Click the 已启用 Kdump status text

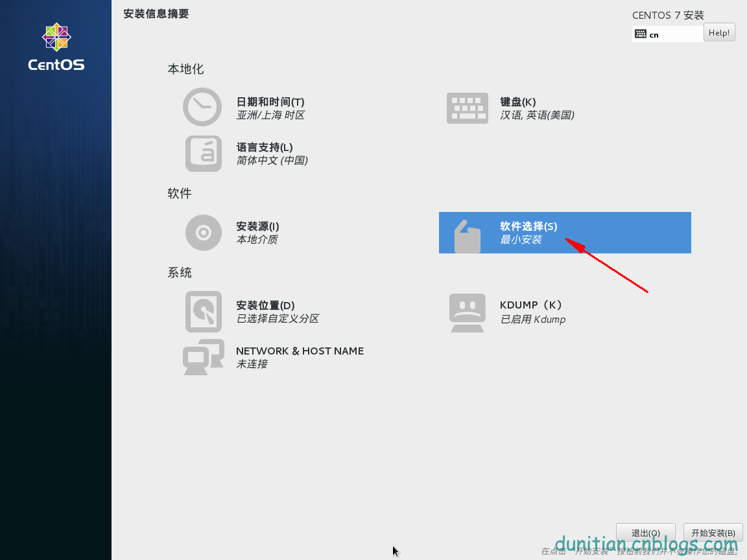(532, 320)
